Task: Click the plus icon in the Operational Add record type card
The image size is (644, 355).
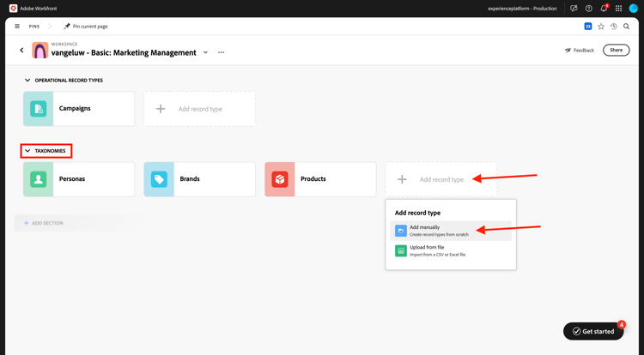Action: point(161,109)
